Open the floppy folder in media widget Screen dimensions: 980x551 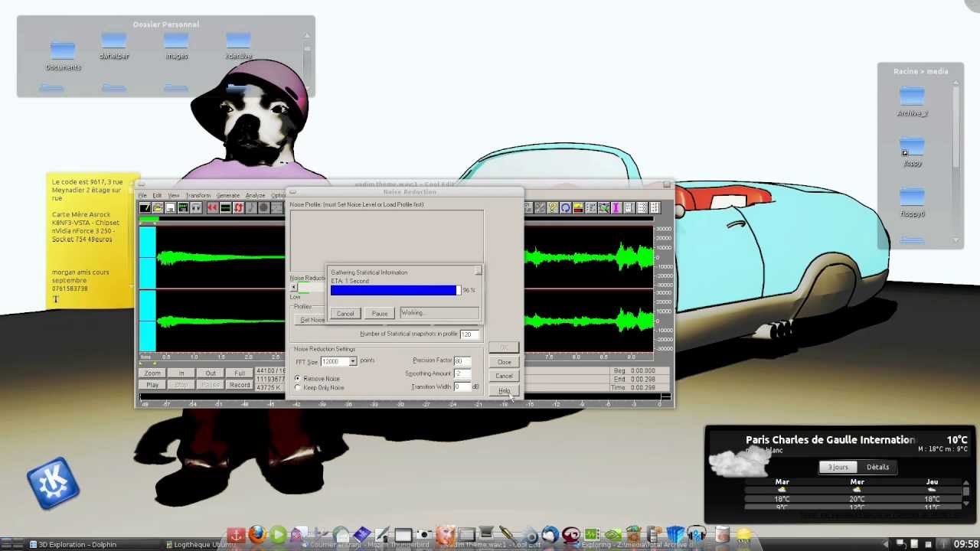[912, 151]
